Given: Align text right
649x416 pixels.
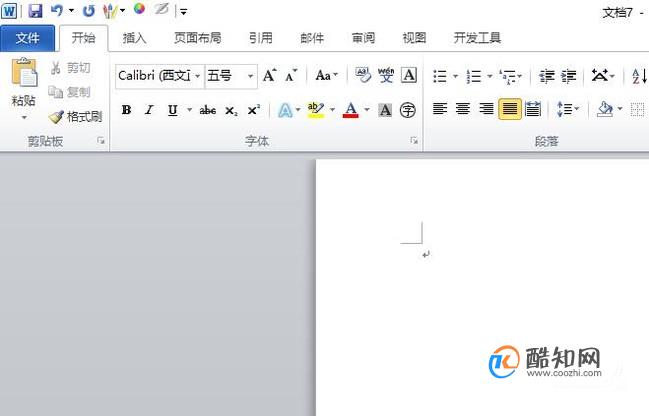Looking at the screenshot, I should (486, 109).
